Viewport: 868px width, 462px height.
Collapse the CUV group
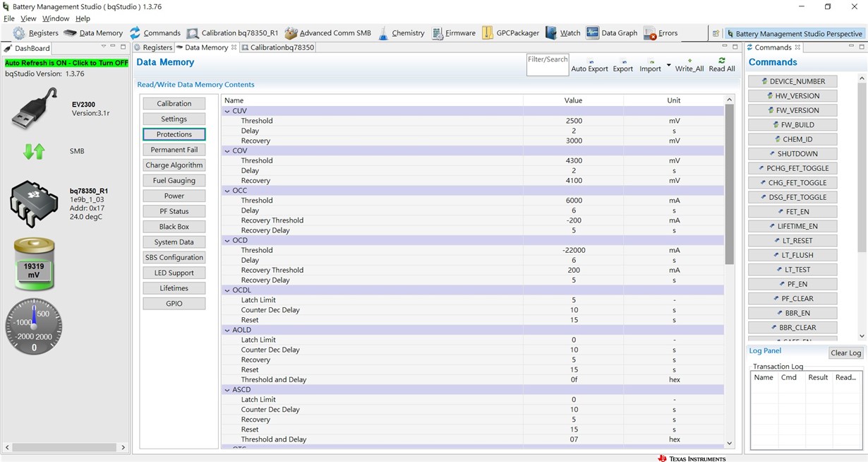coord(227,111)
